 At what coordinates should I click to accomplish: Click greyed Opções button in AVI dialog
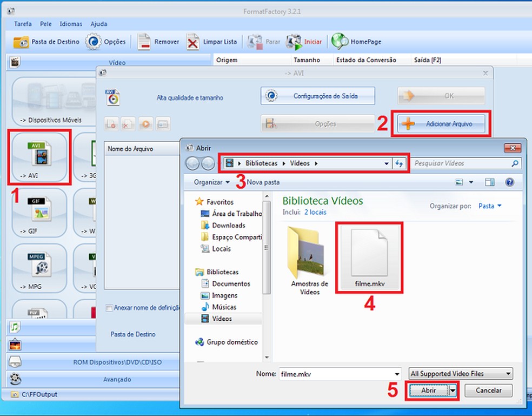(317, 124)
